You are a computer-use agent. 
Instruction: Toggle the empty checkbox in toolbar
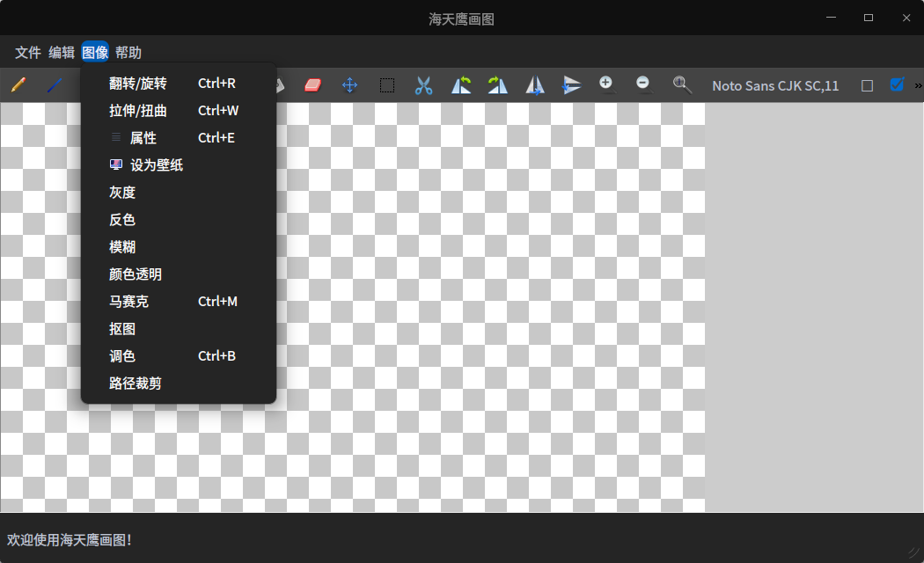868,86
